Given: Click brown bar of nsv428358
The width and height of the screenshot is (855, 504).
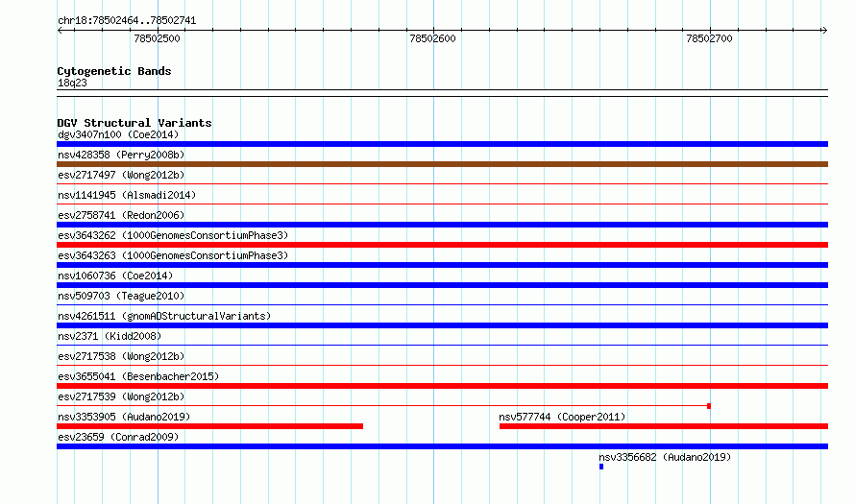Looking at the screenshot, I should pos(442,164).
